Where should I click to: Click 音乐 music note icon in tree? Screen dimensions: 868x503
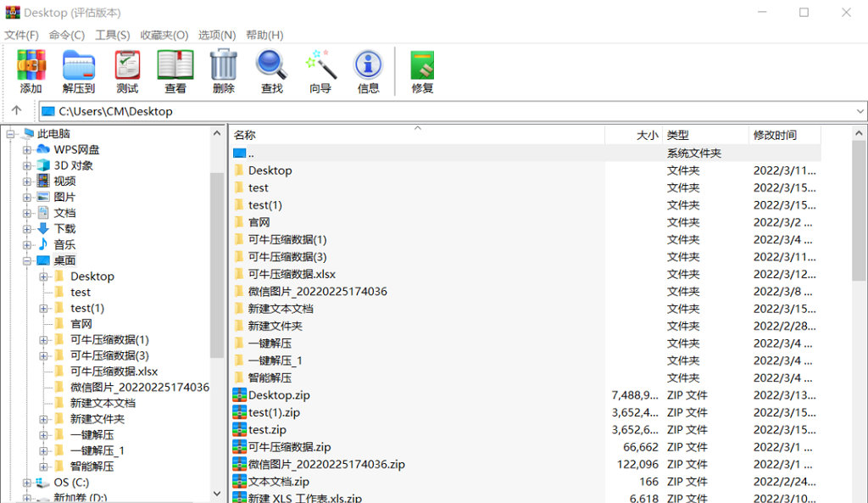pos(43,244)
